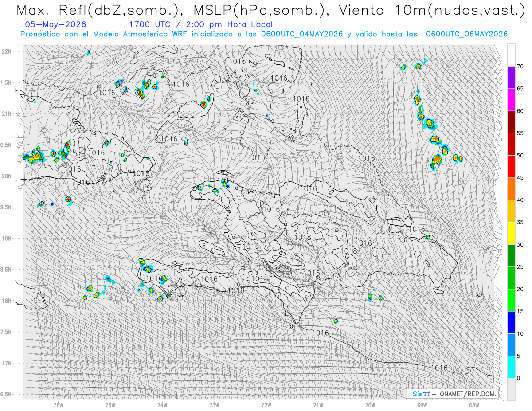Click the 1700 UTC / 2:00 pm Hora Local text
Screen dimensions: 532x411
tap(201, 24)
